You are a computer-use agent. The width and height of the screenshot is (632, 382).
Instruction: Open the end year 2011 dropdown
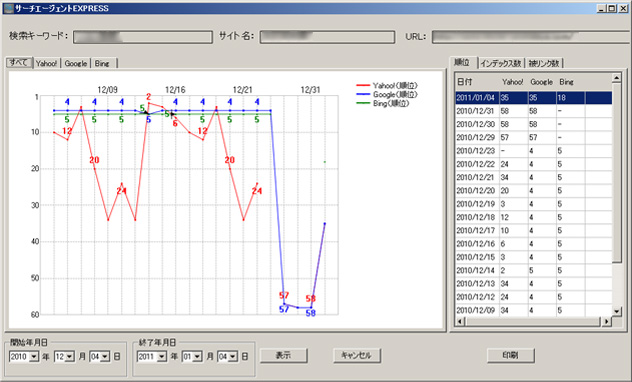point(162,357)
